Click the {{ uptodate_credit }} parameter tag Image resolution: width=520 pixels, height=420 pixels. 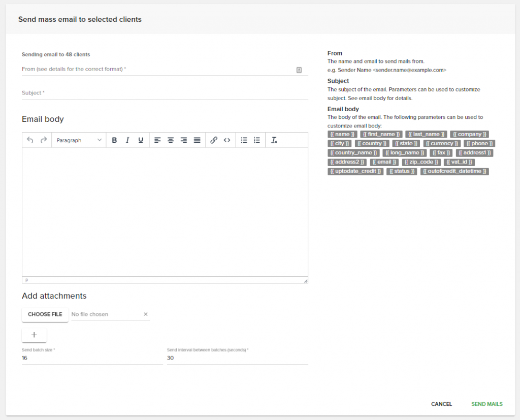coord(355,171)
